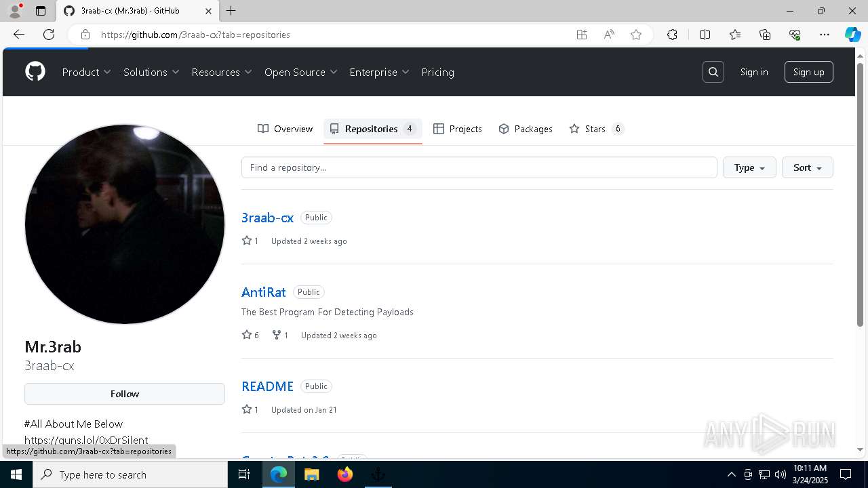Launch Firefox from the taskbar
868x488 pixels.
[345, 474]
